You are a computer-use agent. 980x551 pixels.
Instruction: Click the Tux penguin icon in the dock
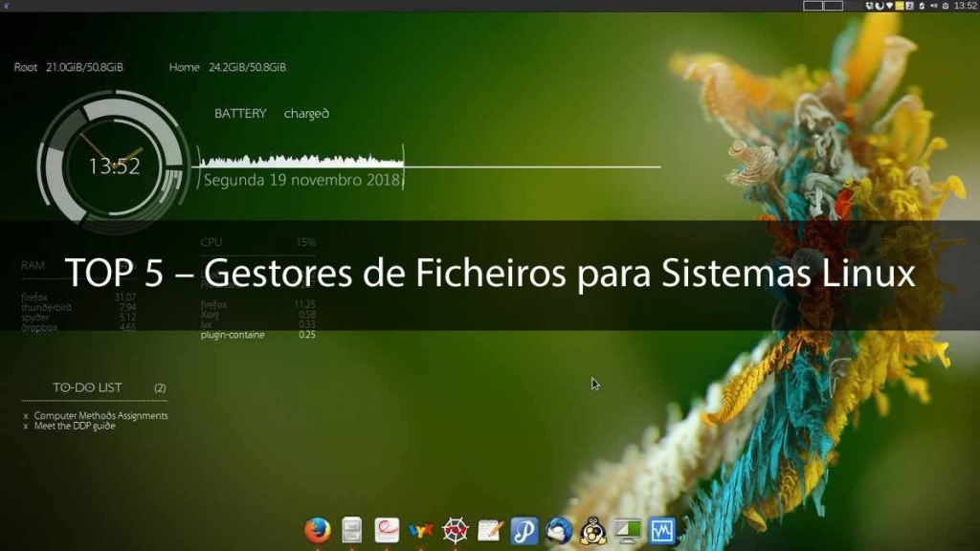pyautogui.click(x=591, y=530)
